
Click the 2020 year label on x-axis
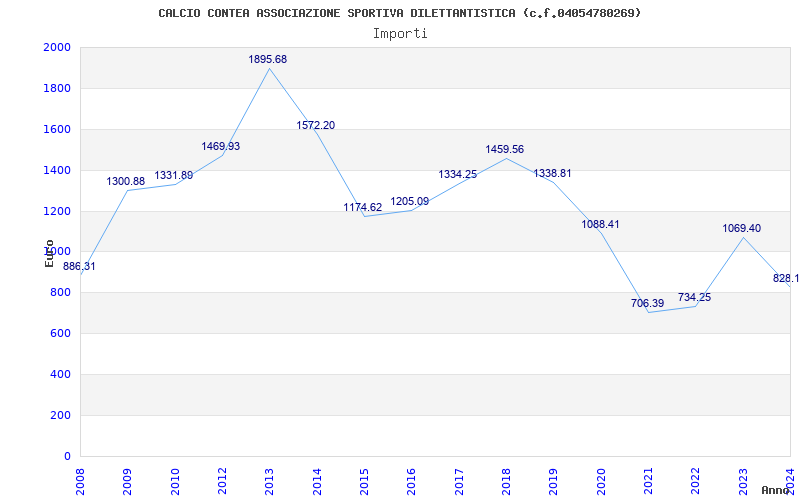pyautogui.click(x=601, y=482)
